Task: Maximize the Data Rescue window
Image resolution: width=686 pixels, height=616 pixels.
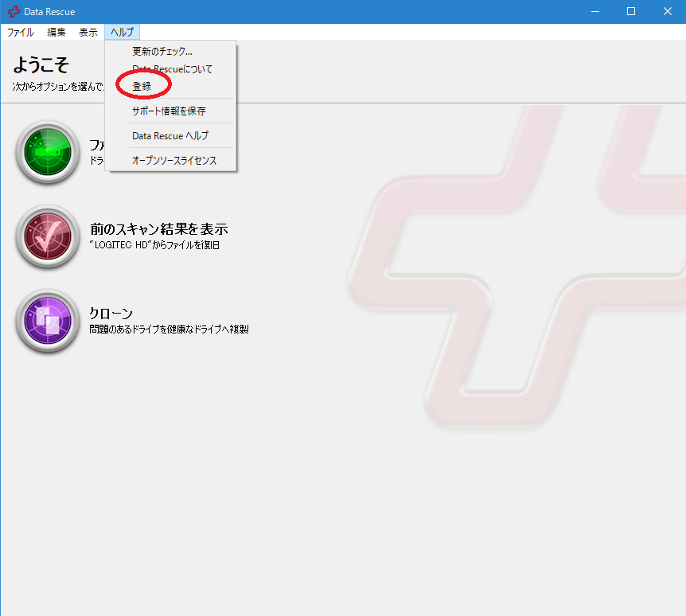Action: [x=630, y=12]
